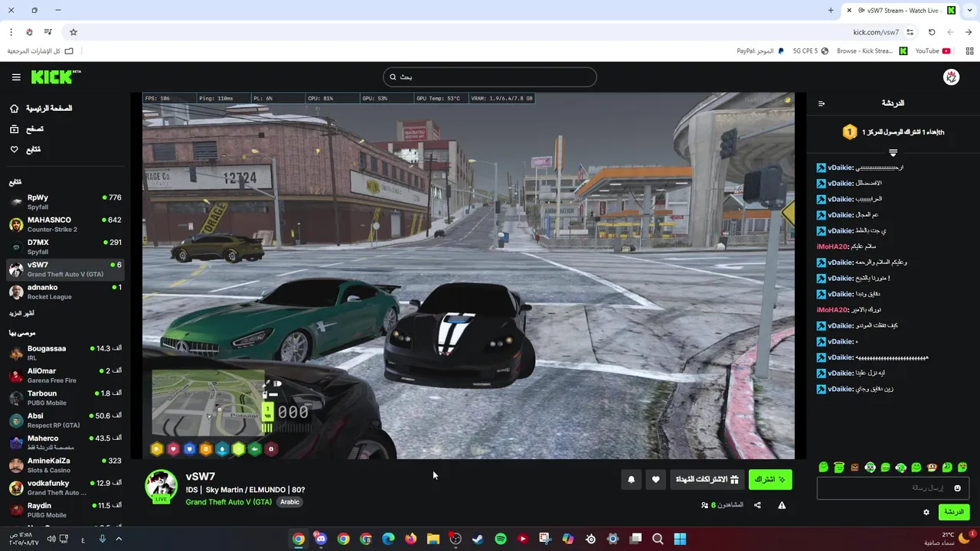Viewport: 980px width, 551px height.
Task: Open D7MX channel in sidebar
Action: [65, 246]
